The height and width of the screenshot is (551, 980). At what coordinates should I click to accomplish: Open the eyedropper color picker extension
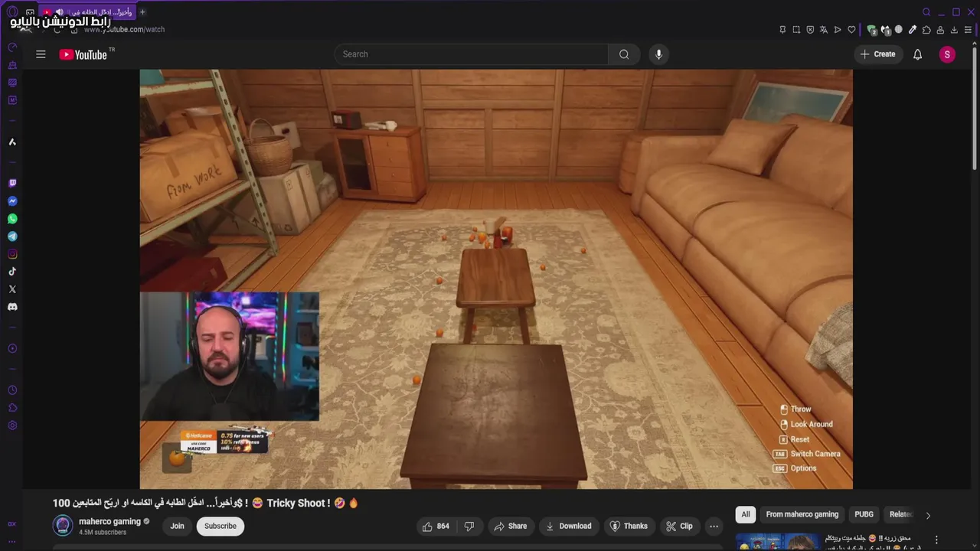pos(913,30)
